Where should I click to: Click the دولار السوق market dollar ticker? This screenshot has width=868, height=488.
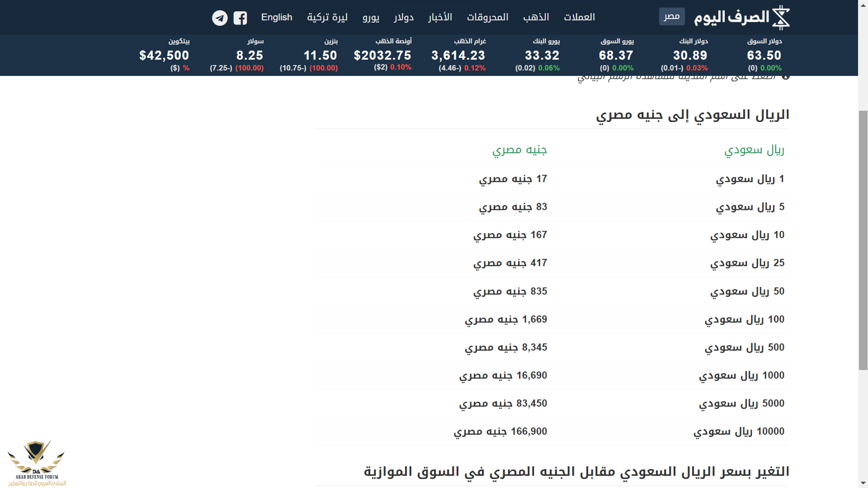764,55
